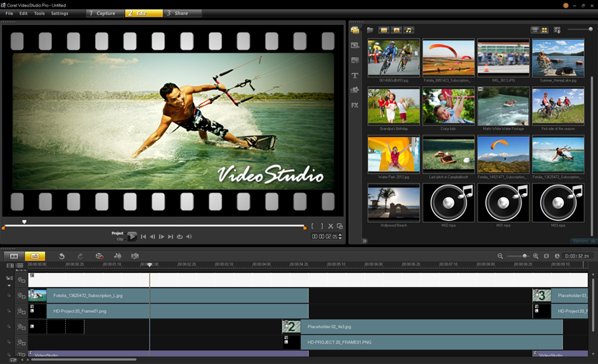Click the scissors Split Clip icon
The image size is (598, 364).
pos(330,227)
